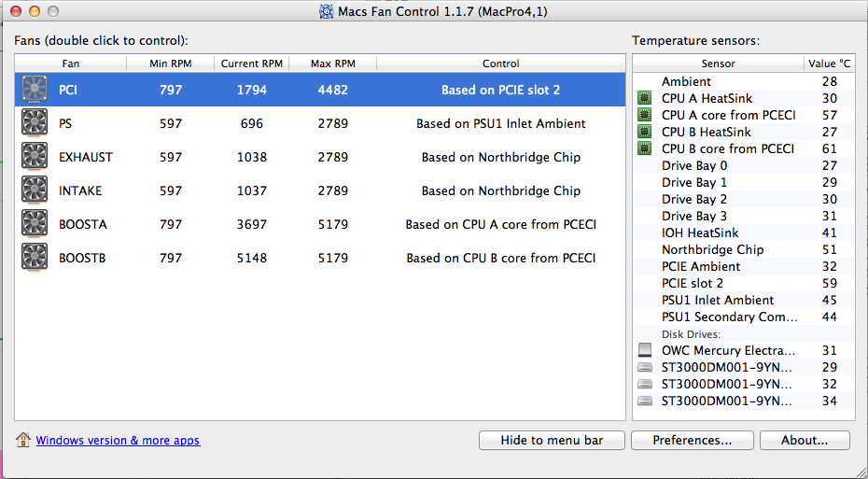Click the drive icon of ST3000DM001 at 32°C
Screen dimensions: 868x479
pos(644,384)
